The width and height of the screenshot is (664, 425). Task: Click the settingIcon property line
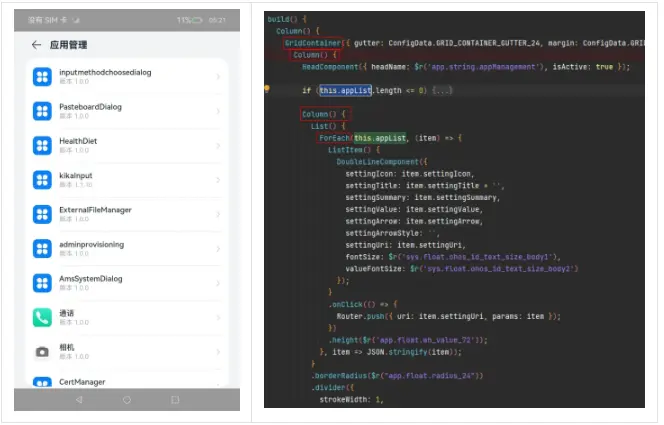[412, 175]
